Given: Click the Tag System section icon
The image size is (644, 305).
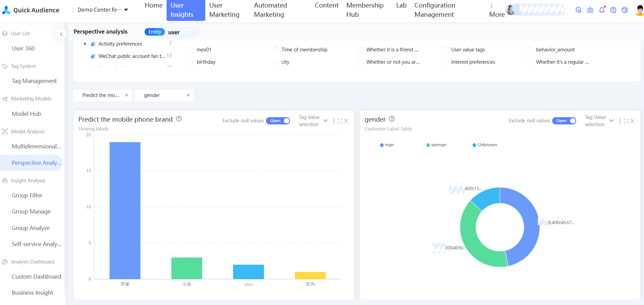Looking at the screenshot, I should [5, 66].
